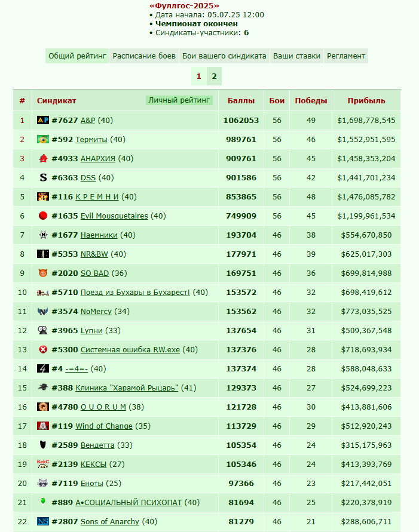Click the Еноты raccoon emblem icon
Image resolution: width=419 pixels, height=532 pixels.
[x=43, y=483]
